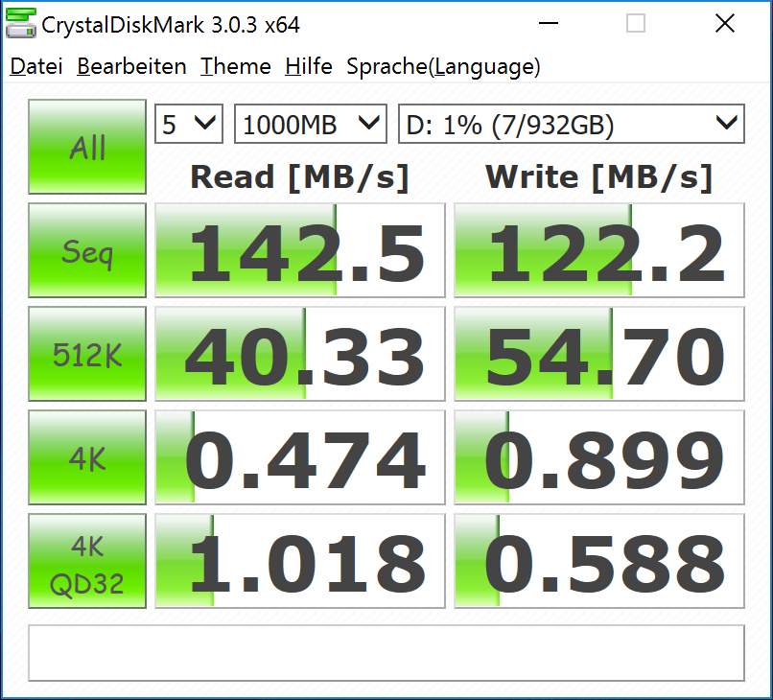This screenshot has height=700, width=773.
Task: Select the 512K write result 54.70
Action: pos(599,354)
